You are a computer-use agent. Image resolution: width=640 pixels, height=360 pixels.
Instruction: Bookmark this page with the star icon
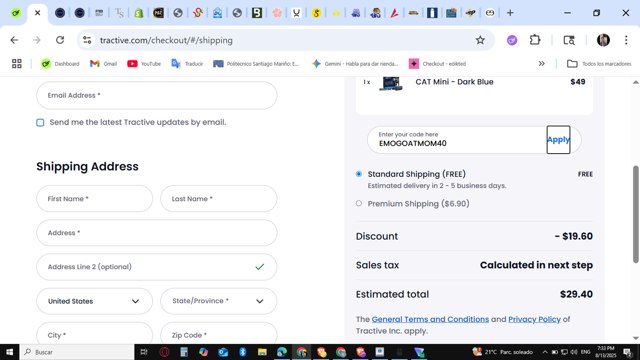click(480, 40)
